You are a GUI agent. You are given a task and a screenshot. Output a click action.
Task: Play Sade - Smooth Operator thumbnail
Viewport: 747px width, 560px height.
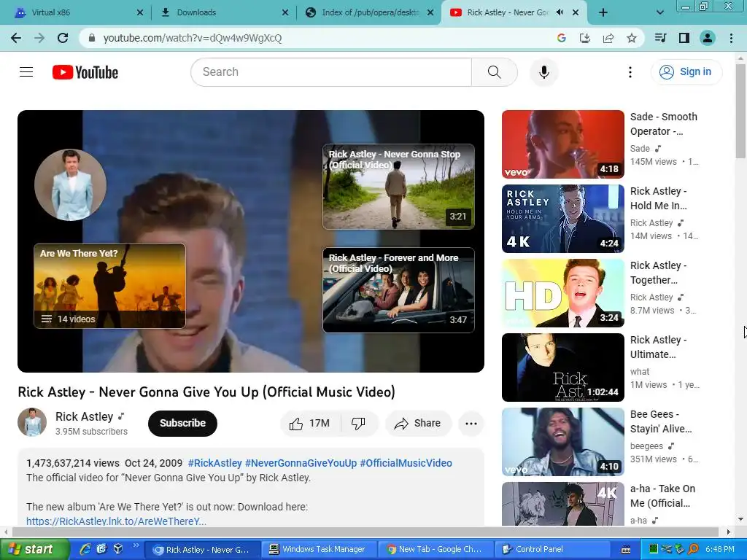(x=562, y=144)
